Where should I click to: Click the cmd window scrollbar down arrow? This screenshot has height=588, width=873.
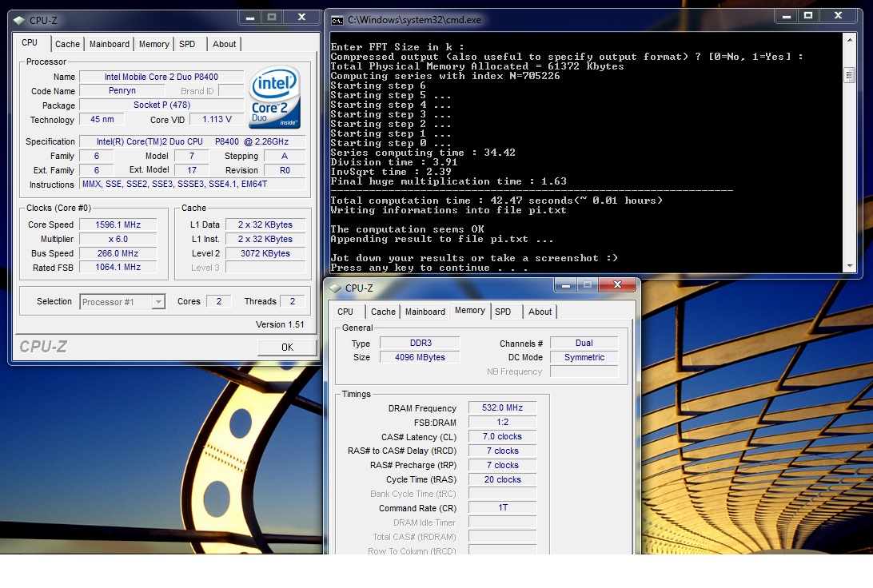point(850,267)
